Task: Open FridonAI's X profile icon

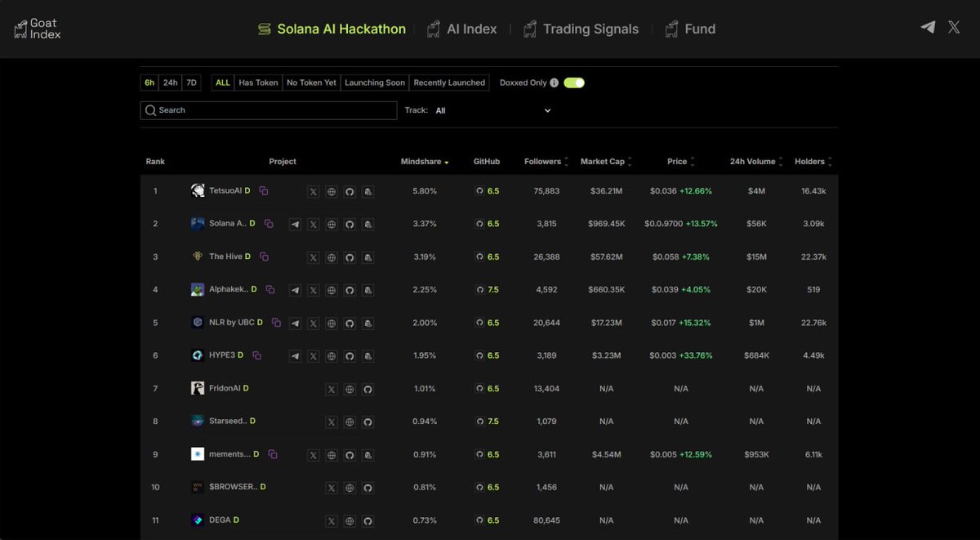Action: coord(332,390)
